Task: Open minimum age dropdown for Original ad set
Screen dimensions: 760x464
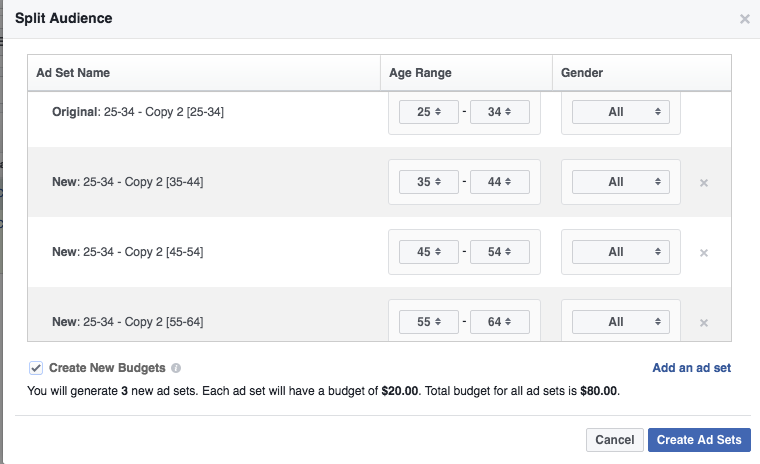Action: pos(429,112)
